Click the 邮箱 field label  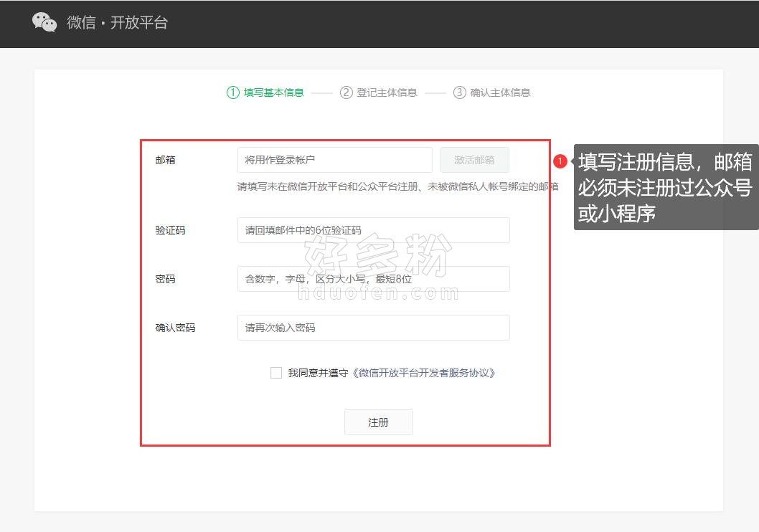165,160
